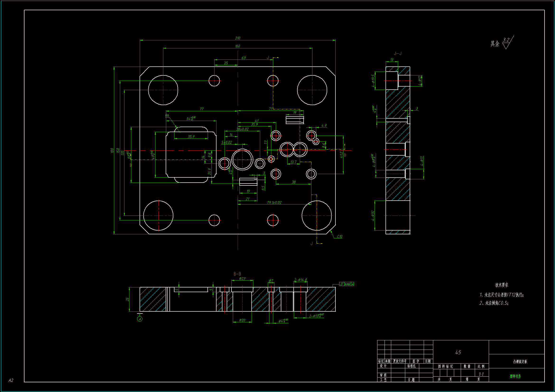Viewport: 555px width, 392px height.
Task: Select the 技术要求 heading text
Action: (502, 285)
